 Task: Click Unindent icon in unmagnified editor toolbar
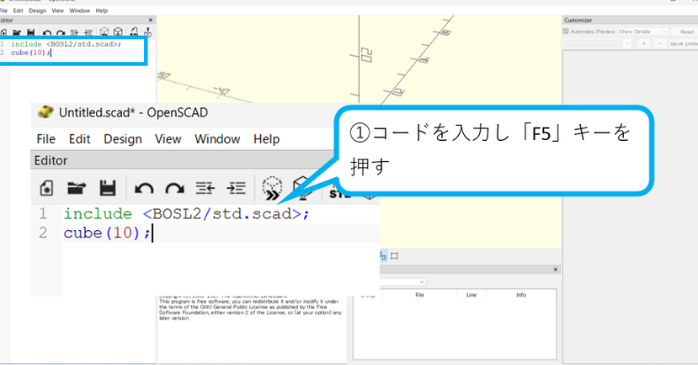click(x=74, y=33)
